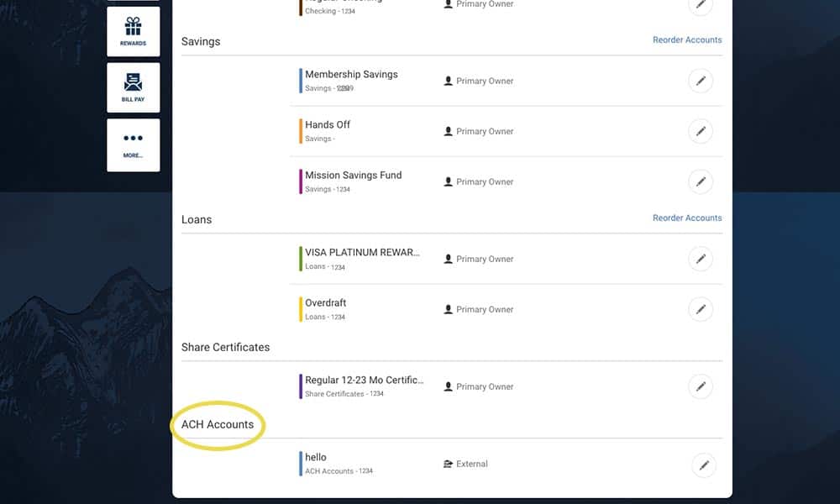This screenshot has height=504, width=840.
Task: Click Reorder Accounts link in Loans section
Action: tap(687, 218)
